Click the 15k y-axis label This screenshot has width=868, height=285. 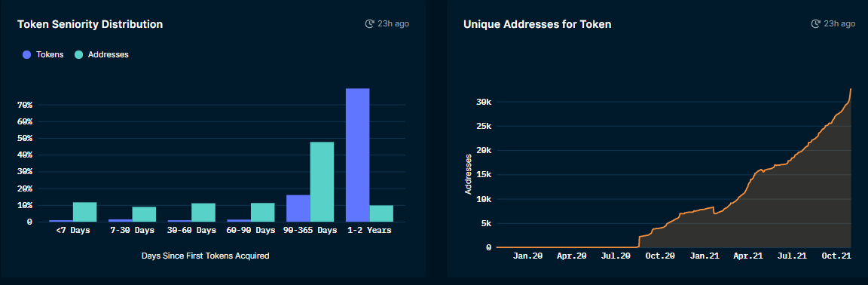pos(484,175)
